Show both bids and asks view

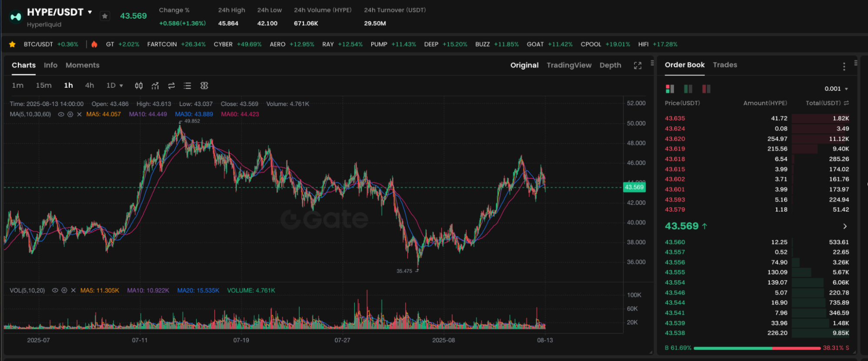tap(670, 89)
